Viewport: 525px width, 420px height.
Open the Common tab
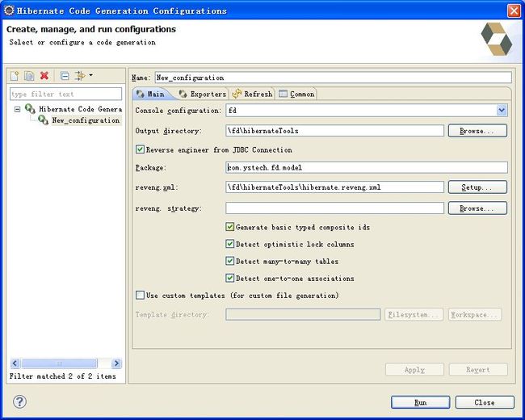click(296, 94)
